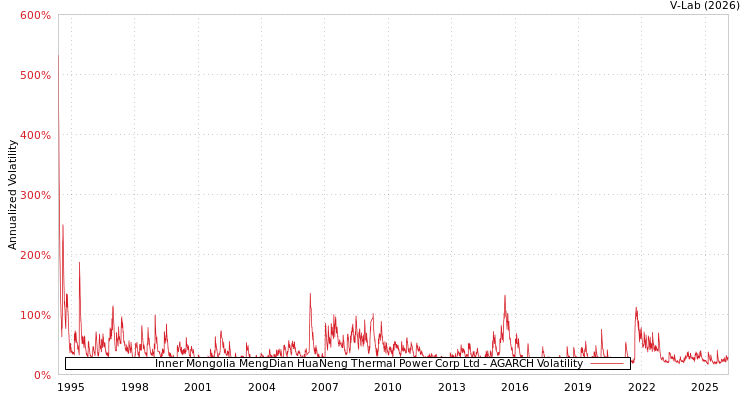Click the 600% y-axis label
Screen dimensions: 750x400
35,15
